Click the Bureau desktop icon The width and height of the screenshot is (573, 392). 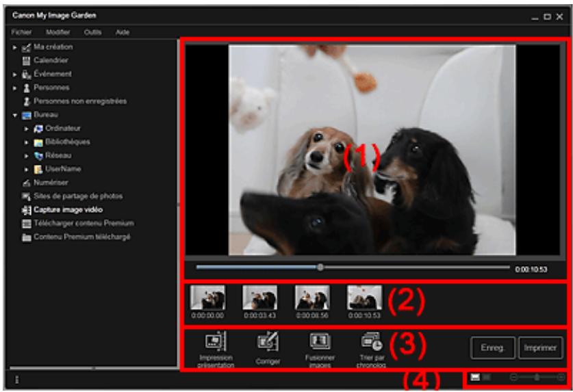pos(26,116)
